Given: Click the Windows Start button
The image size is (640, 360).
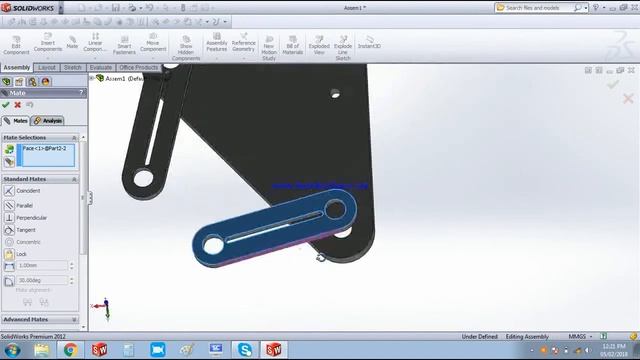Looking at the screenshot, I should 12,350.
